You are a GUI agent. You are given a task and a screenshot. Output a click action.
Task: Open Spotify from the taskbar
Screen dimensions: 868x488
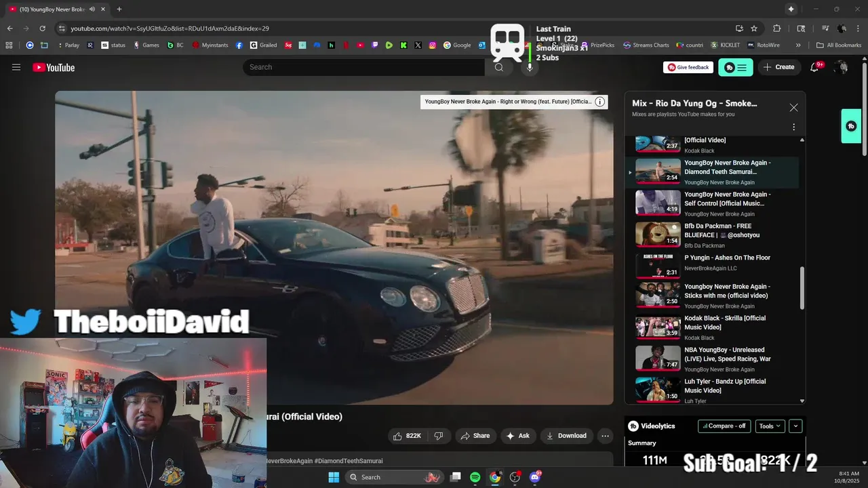pyautogui.click(x=475, y=477)
